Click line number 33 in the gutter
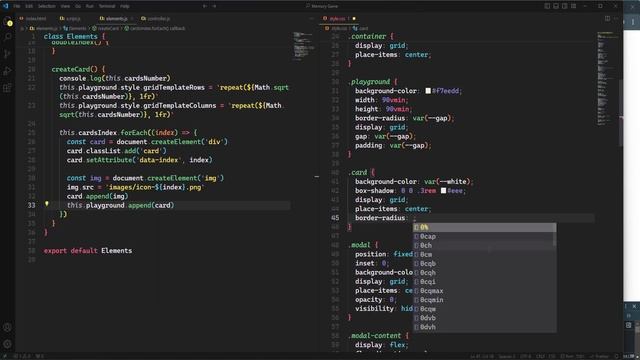 [x=31, y=205]
